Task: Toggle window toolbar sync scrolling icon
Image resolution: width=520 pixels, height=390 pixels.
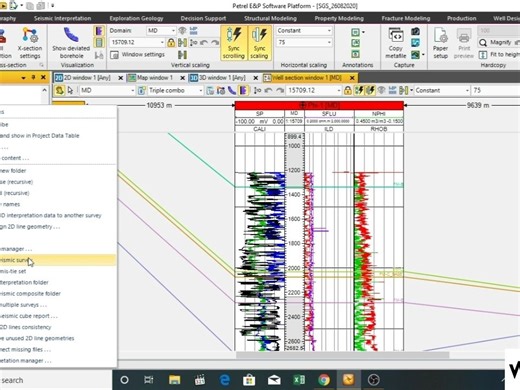Action: pyautogui.click(x=359, y=90)
